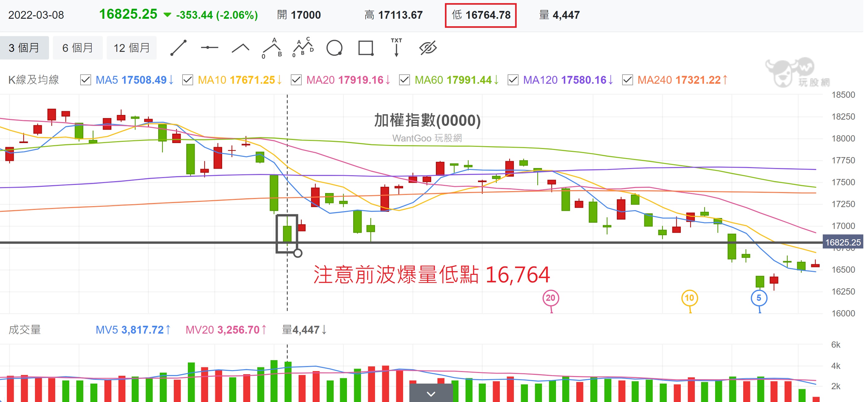The width and height of the screenshot is (868, 402).
Task: Click the small circle handle on rectangle annotation
Action: 298,253
